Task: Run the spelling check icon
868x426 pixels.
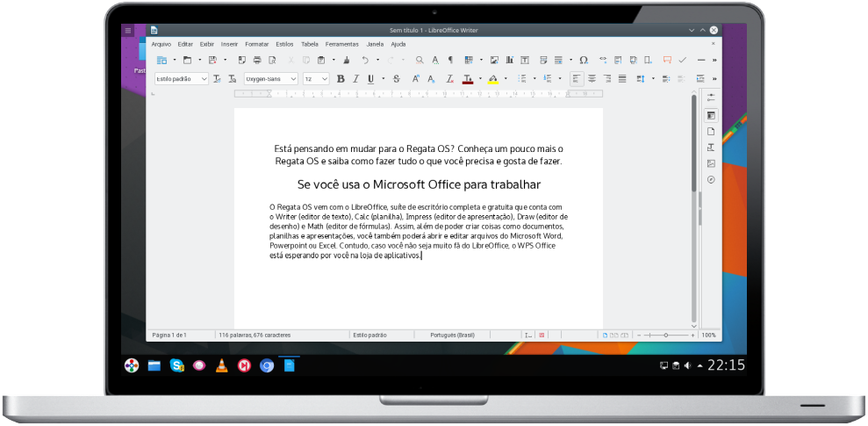Action: [435, 60]
